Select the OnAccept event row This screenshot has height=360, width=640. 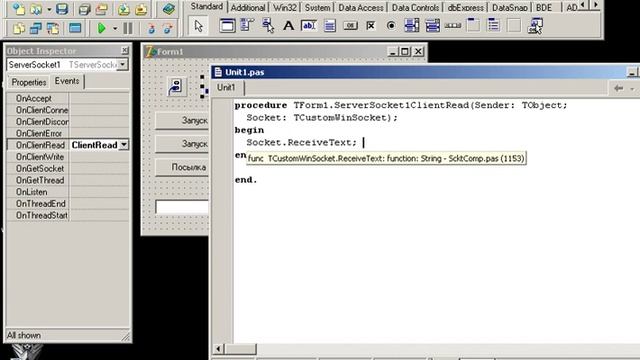68,98
